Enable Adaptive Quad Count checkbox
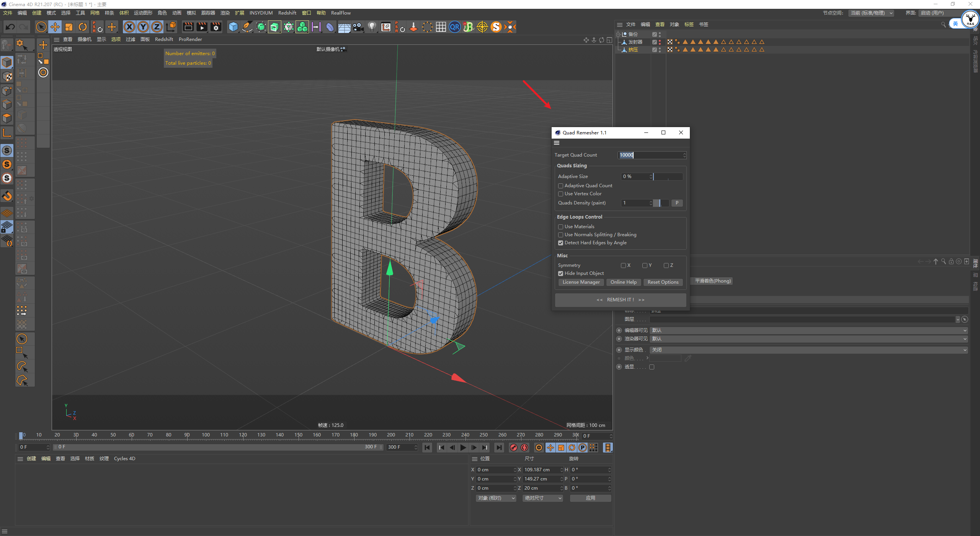Screen dimensions: 980x536 pos(560,186)
